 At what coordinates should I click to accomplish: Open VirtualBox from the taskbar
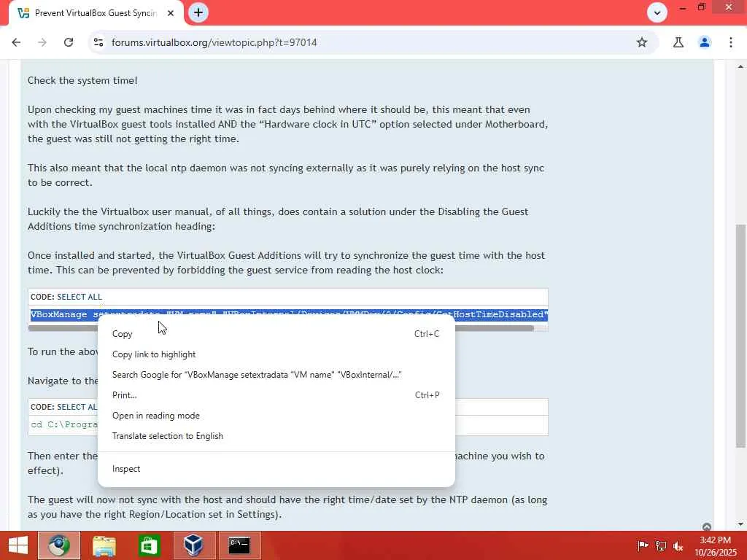[x=194, y=545]
